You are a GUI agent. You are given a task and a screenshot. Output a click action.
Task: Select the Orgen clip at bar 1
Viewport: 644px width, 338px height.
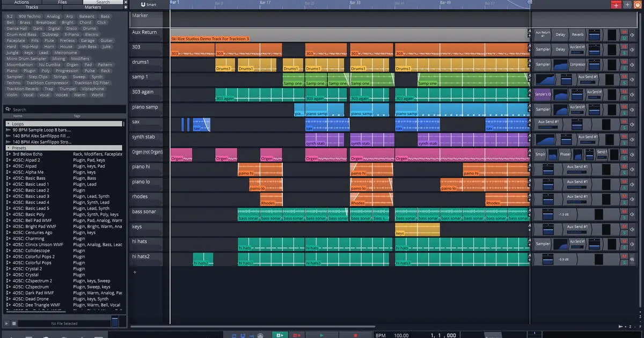[x=181, y=155]
